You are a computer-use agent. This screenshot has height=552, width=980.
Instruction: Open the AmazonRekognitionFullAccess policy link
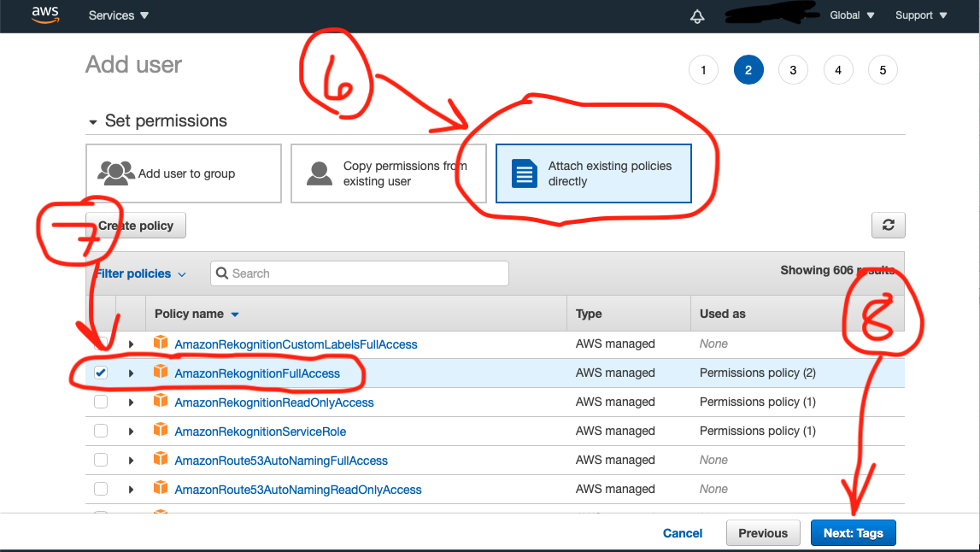point(257,373)
